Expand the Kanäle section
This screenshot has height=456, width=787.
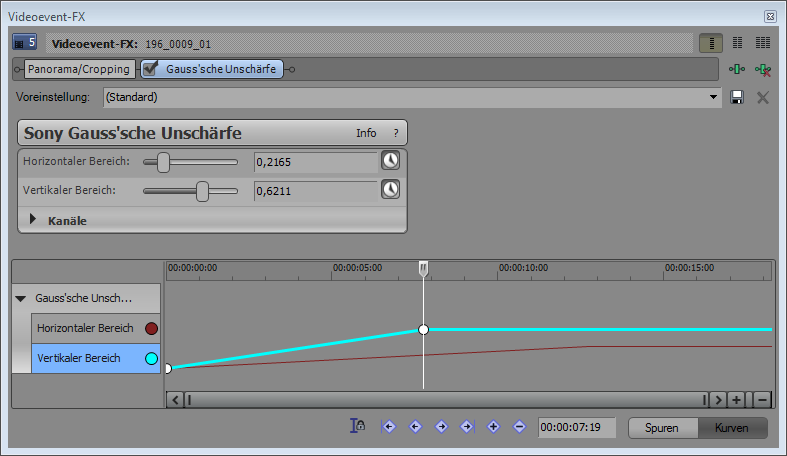(x=33, y=220)
